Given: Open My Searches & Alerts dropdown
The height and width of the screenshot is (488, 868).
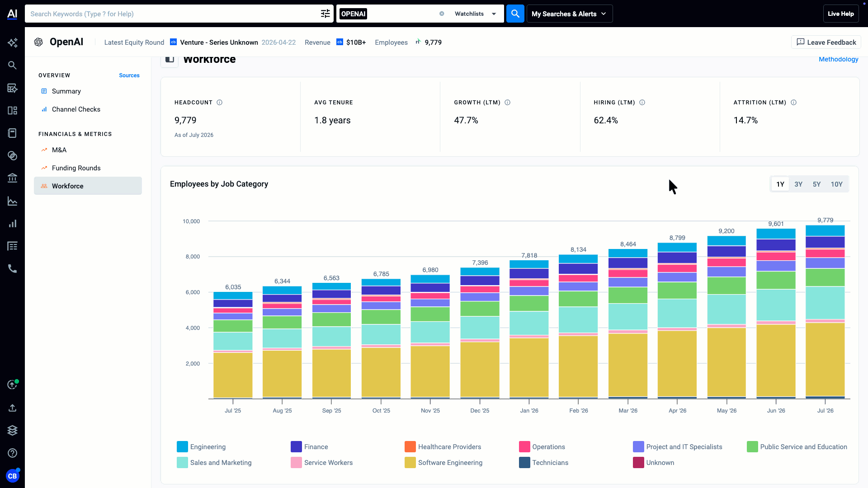Looking at the screenshot, I should point(569,14).
